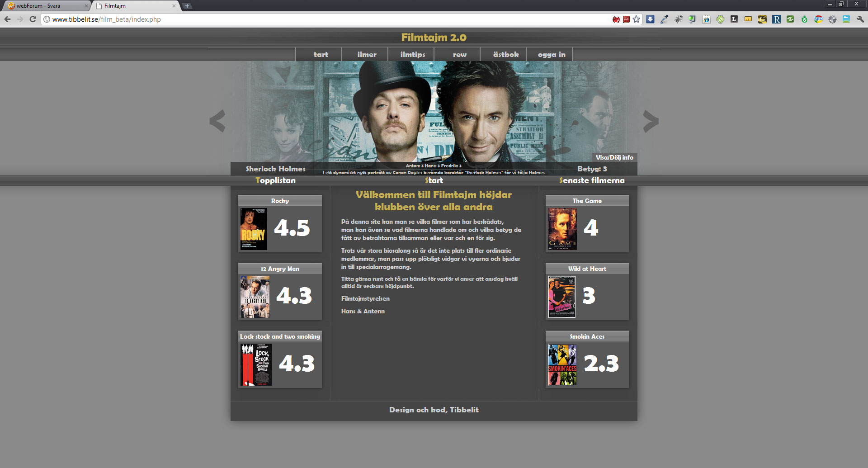The height and width of the screenshot is (468, 868).
Task: Click the blue R extension icon
Action: pos(776,19)
